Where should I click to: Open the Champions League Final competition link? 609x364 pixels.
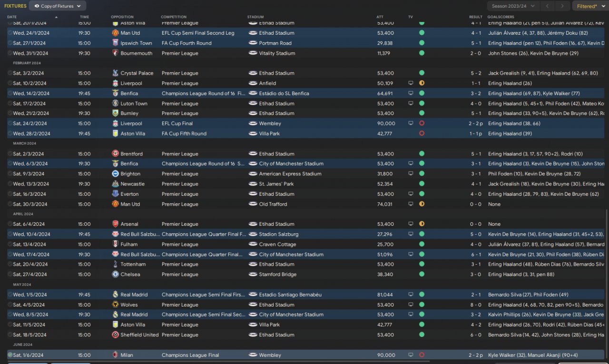(190, 355)
